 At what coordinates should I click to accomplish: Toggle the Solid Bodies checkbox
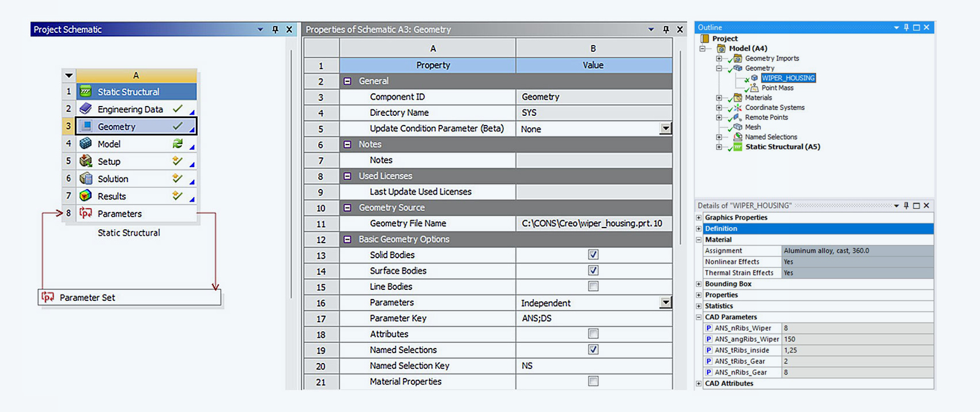[x=593, y=255]
